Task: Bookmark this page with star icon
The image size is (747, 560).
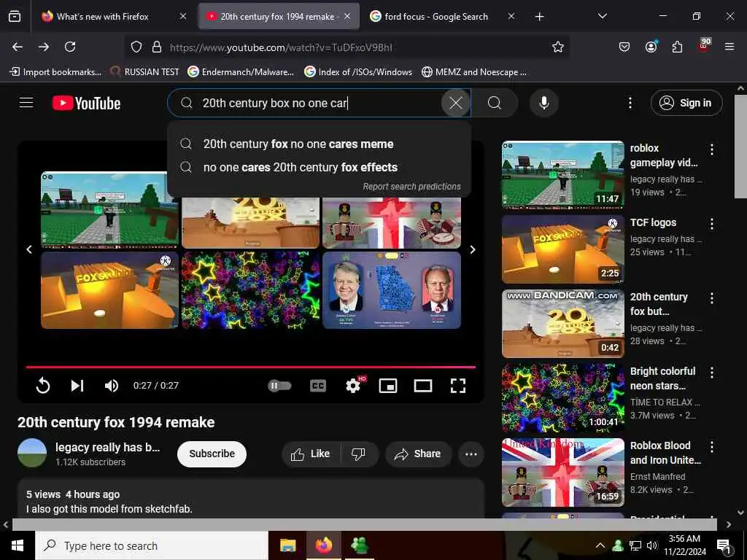Action: point(558,47)
